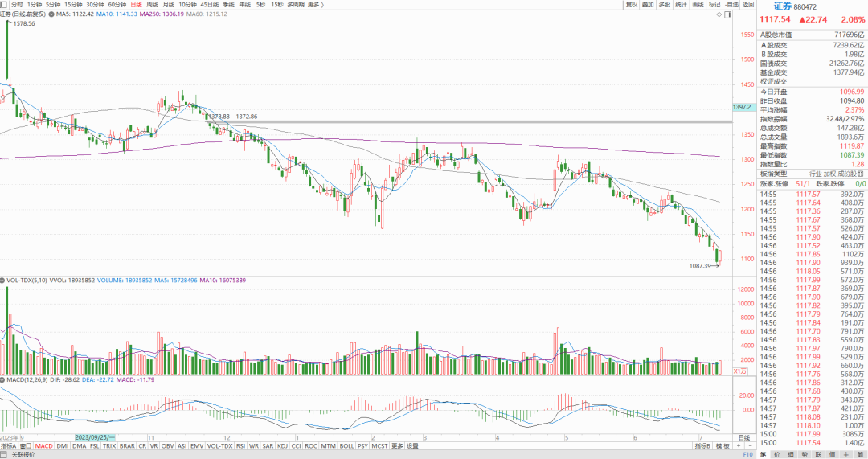Screen dimensions: 868x459
Task: Click the 返回 back button
Action: click(748, 5)
